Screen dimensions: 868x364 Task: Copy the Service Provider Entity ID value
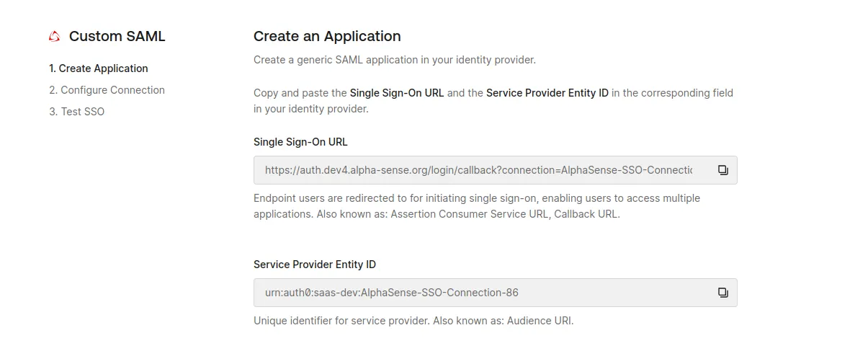(722, 293)
